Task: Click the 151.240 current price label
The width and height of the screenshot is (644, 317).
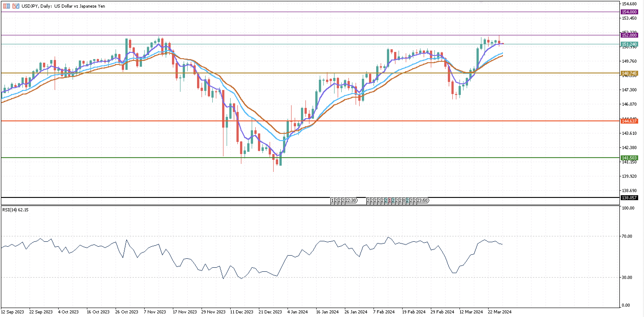Action: pyautogui.click(x=629, y=44)
